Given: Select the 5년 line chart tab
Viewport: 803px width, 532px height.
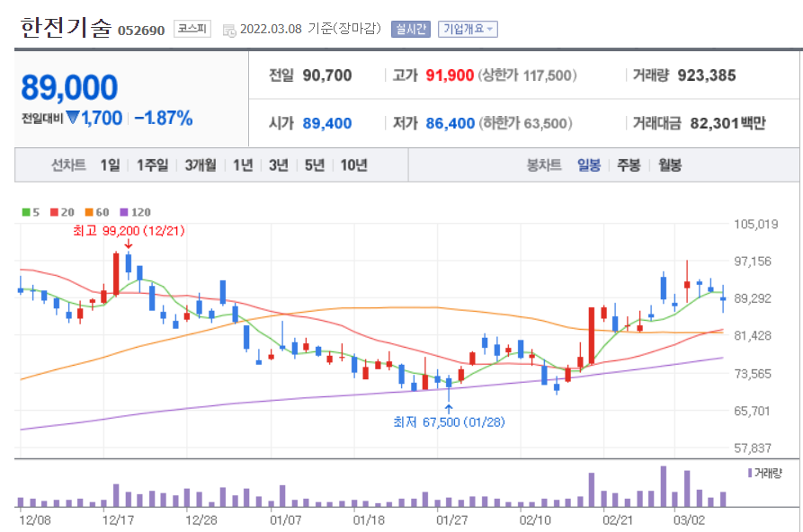Looking at the screenshot, I should [315, 165].
